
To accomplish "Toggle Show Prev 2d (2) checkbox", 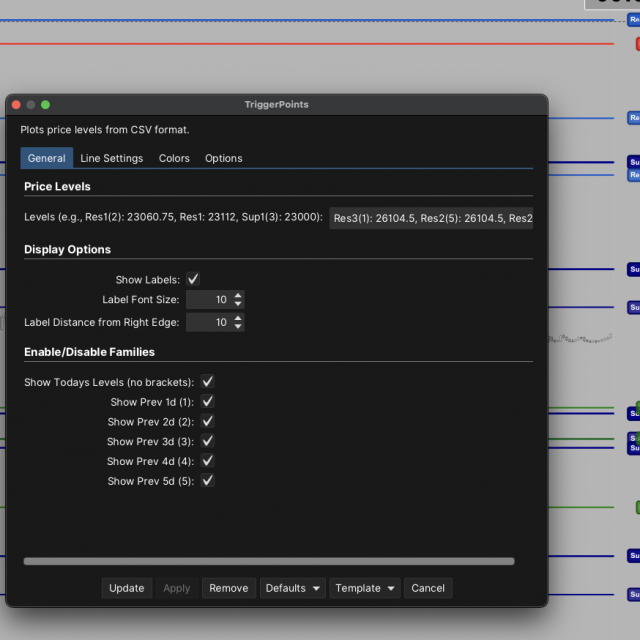I will click(x=208, y=422).
